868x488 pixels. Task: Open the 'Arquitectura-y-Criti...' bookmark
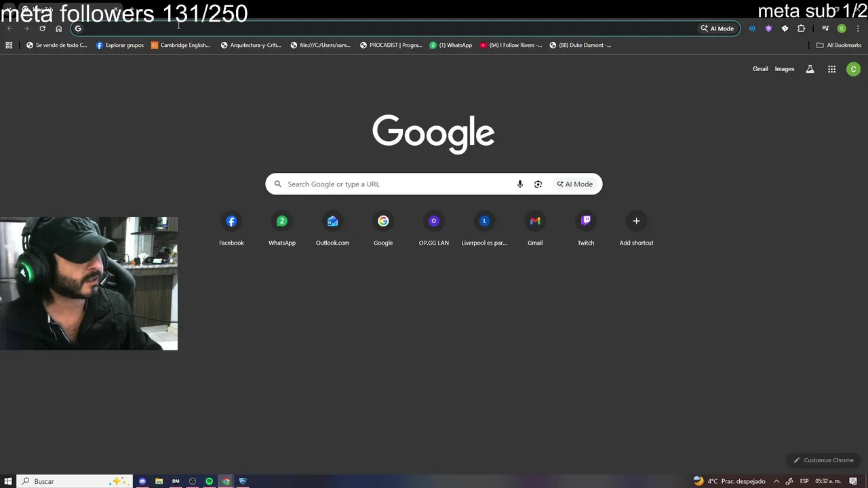click(251, 45)
